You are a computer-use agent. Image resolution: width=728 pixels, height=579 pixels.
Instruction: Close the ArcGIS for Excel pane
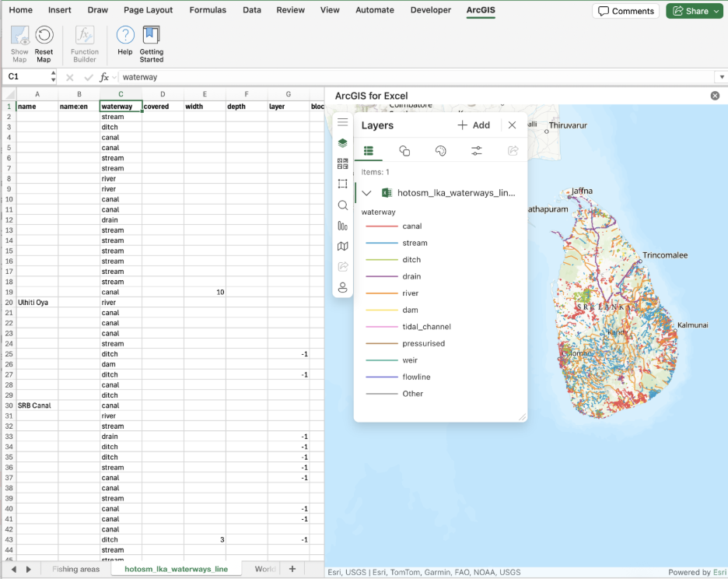[x=715, y=96]
